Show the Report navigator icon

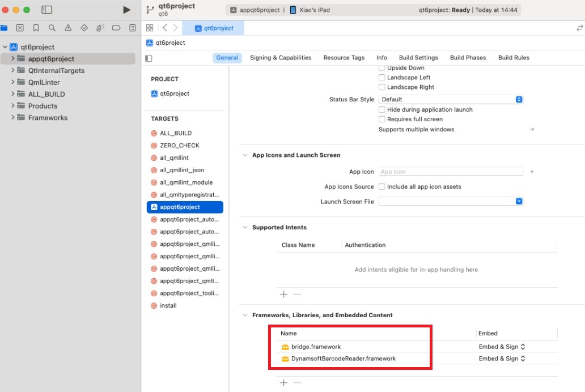pos(132,28)
